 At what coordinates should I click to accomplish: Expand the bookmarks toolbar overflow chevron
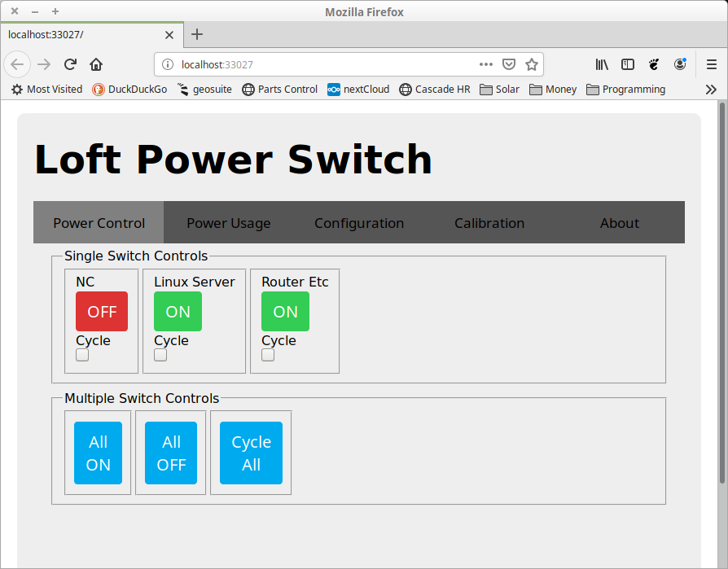pos(711,90)
